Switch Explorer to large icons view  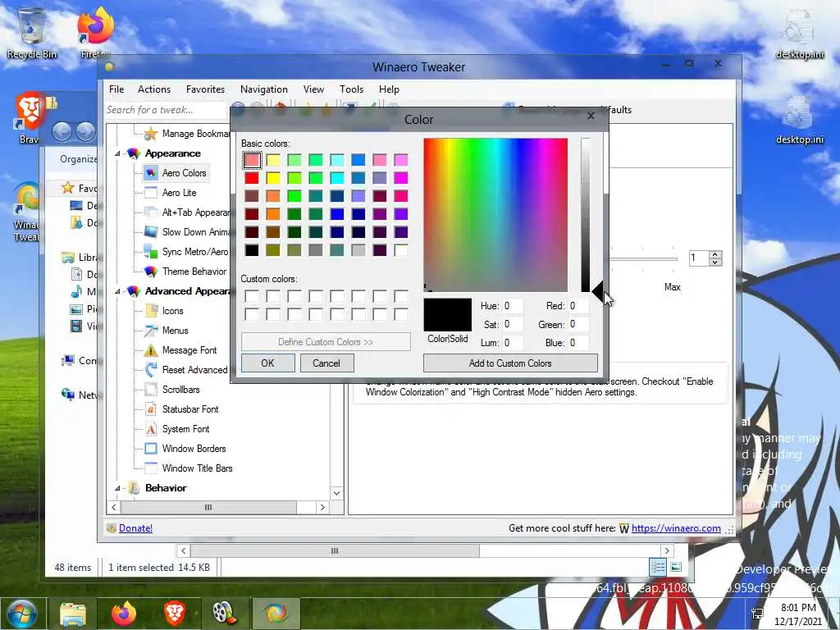pyautogui.click(x=676, y=567)
